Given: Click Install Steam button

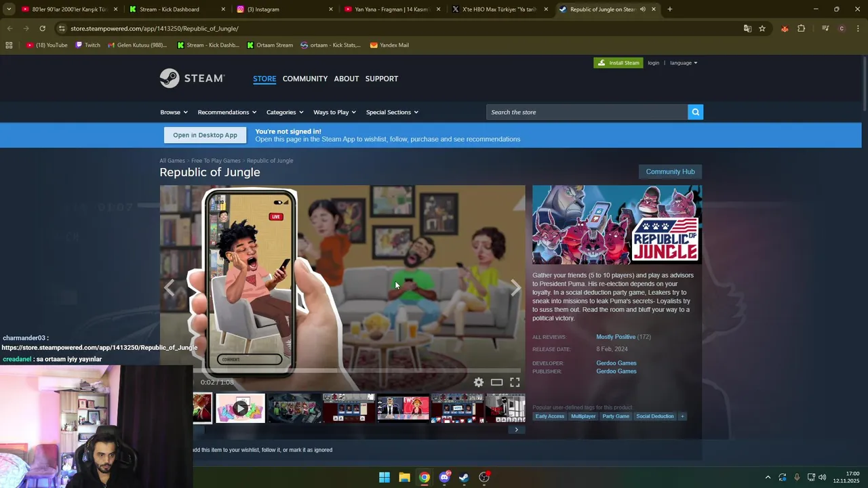Looking at the screenshot, I should coord(618,63).
